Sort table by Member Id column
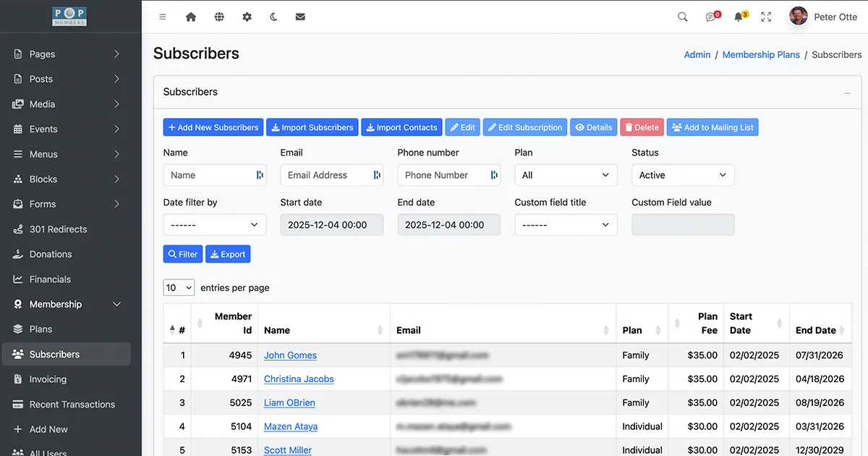 225,324
